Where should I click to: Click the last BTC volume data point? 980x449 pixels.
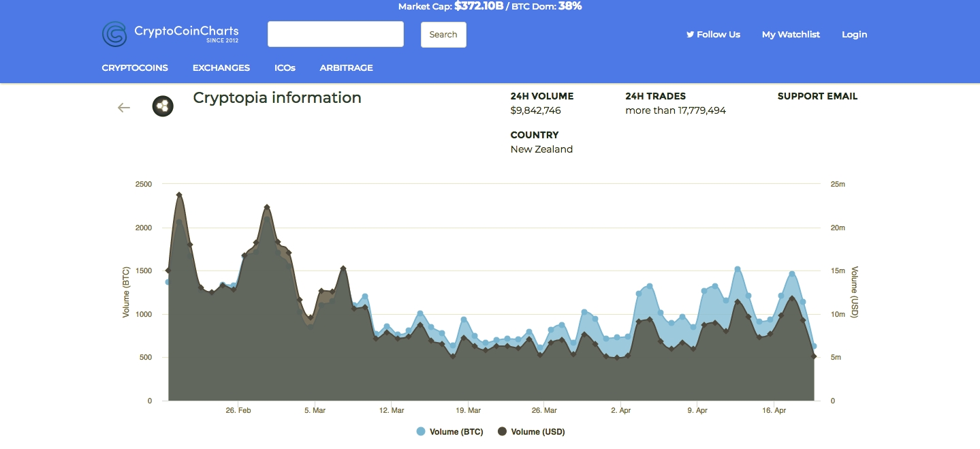coord(814,346)
